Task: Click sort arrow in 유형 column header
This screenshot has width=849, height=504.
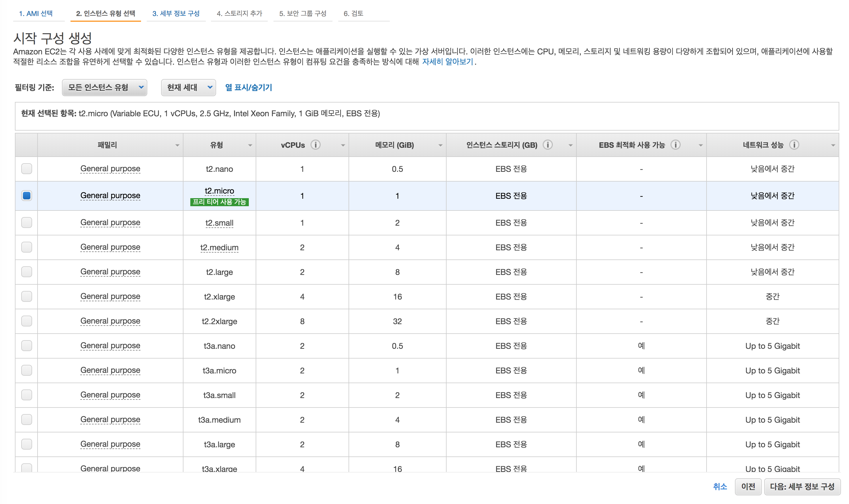Action: 250,145
